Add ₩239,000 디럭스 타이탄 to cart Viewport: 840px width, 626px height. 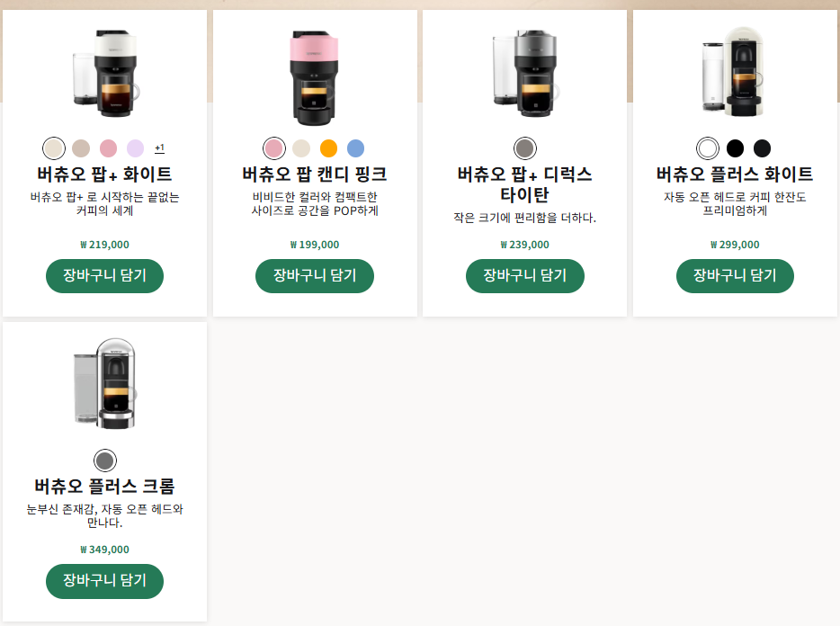tap(525, 276)
